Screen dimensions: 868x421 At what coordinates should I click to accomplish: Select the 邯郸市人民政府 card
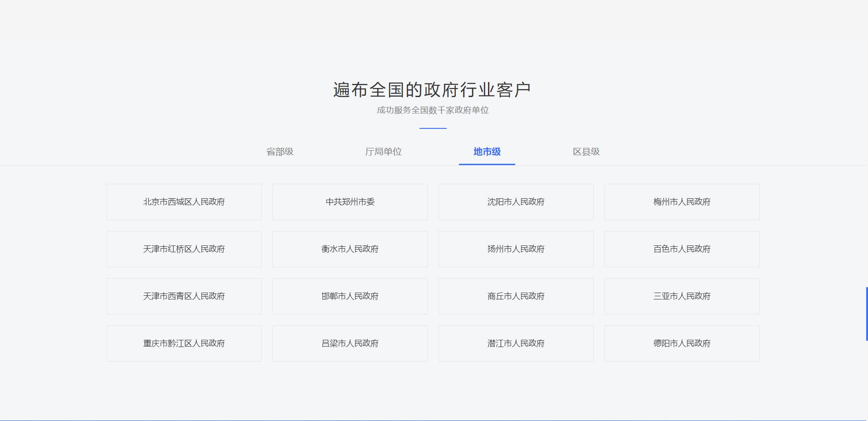tap(350, 296)
